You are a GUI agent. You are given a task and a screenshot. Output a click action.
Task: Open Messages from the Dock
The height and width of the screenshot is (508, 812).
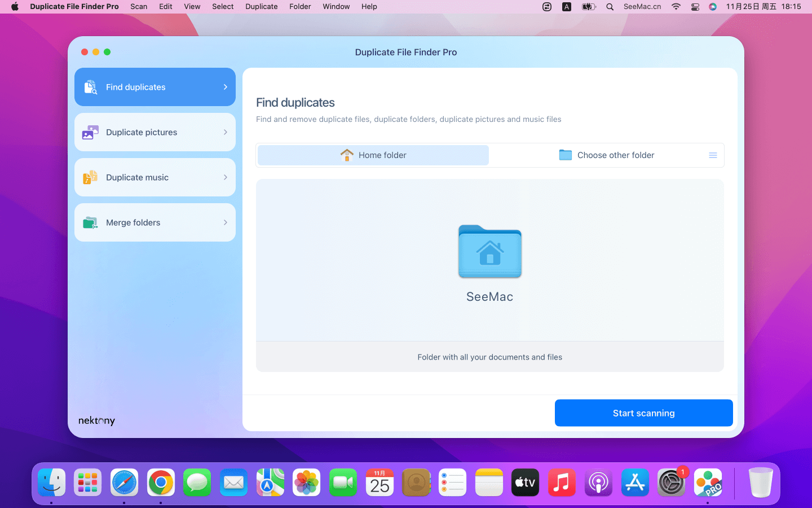click(197, 483)
